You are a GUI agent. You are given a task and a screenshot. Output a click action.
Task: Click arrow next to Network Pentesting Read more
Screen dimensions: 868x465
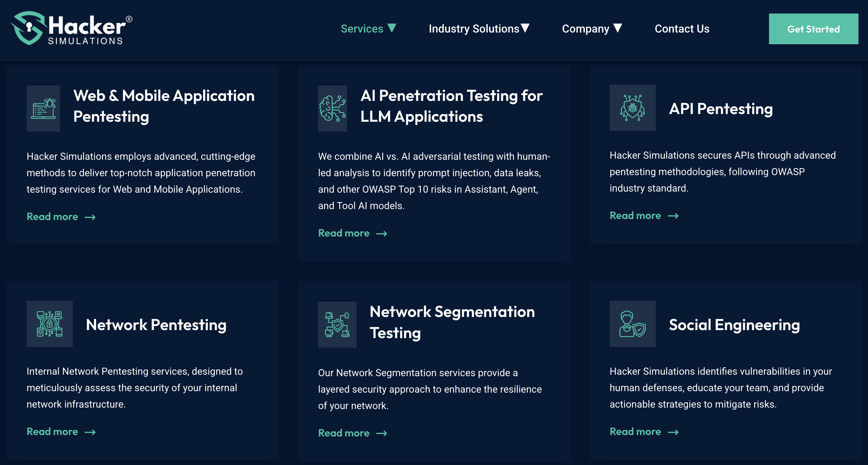[x=90, y=432]
